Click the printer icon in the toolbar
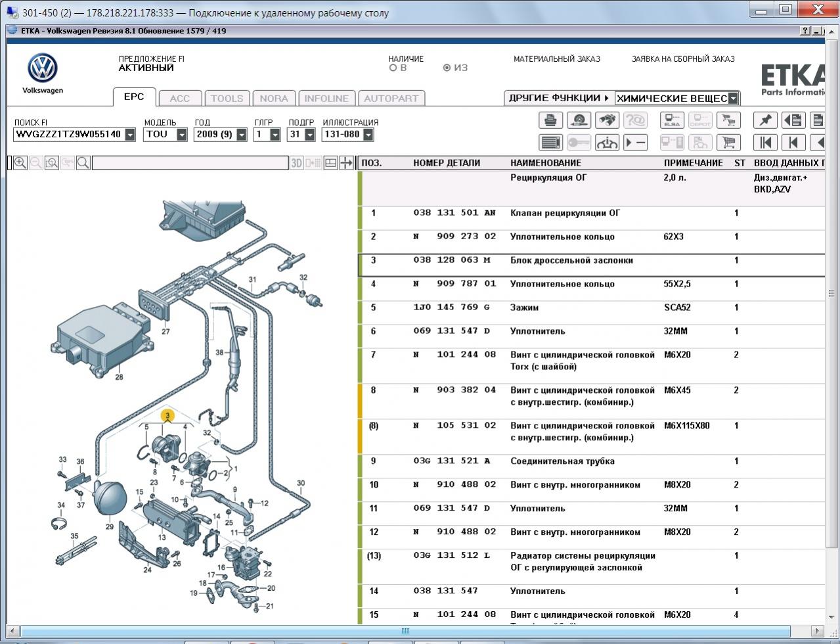840x644 pixels. pos(550,120)
